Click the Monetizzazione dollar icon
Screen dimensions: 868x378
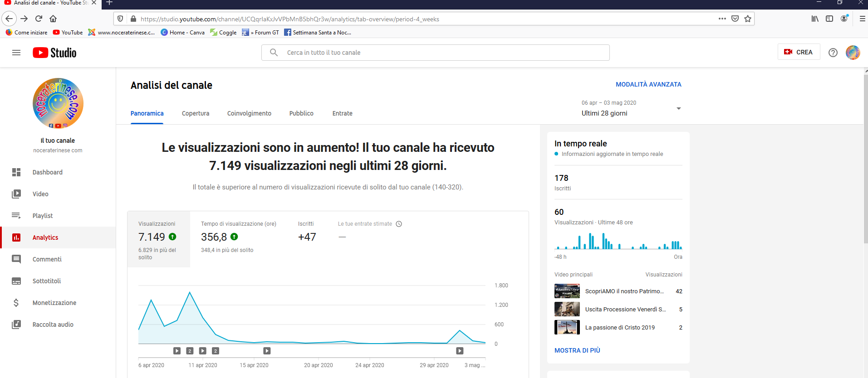16,303
